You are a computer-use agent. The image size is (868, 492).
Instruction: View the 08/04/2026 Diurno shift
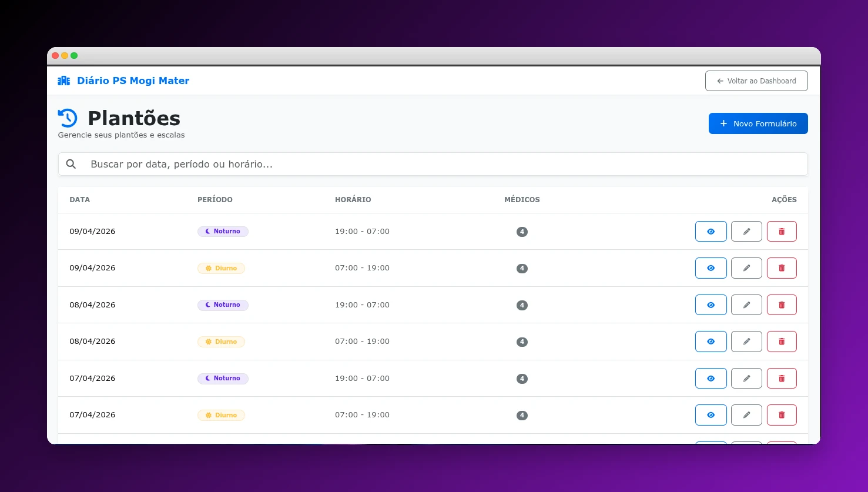tap(711, 342)
